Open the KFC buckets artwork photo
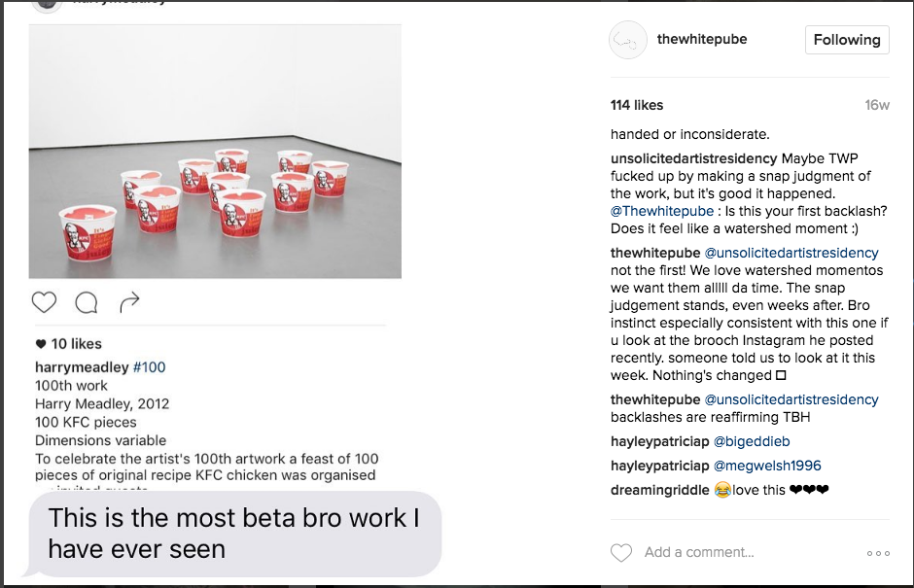The width and height of the screenshot is (914, 588). [215, 152]
